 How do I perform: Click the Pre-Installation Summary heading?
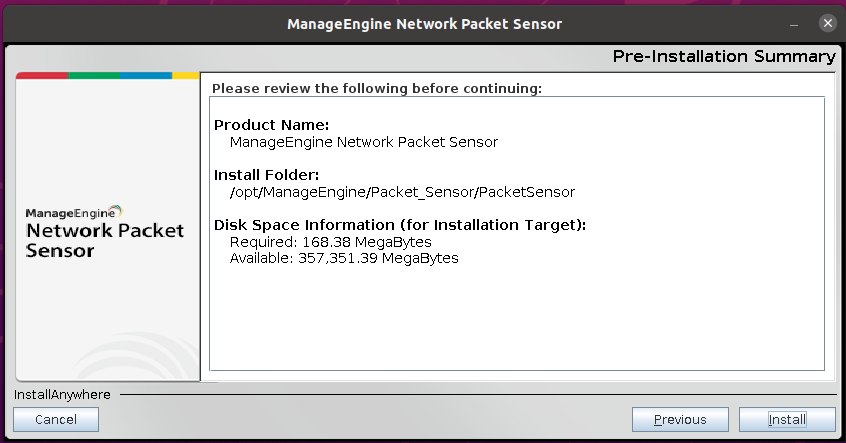(724, 57)
